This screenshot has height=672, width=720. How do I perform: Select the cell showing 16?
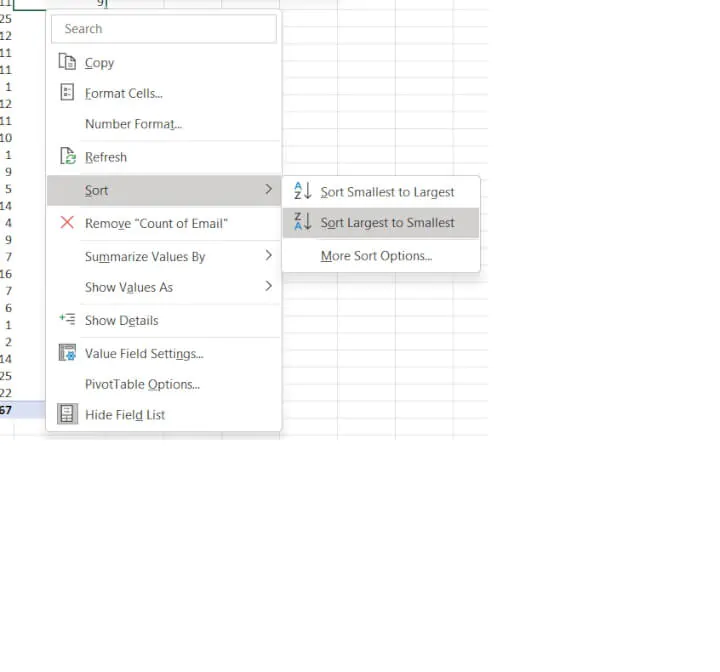(x=6, y=274)
